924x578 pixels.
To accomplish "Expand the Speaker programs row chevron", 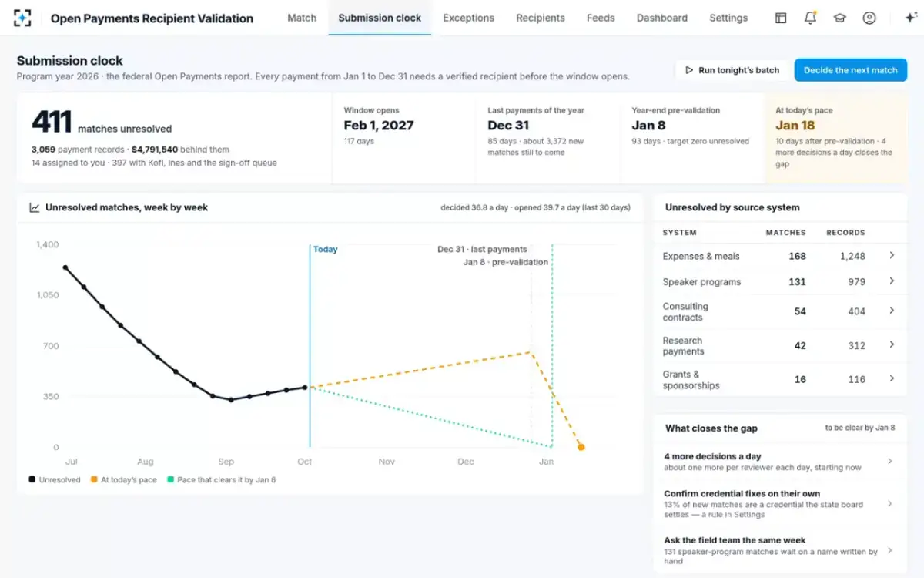I will [892, 281].
